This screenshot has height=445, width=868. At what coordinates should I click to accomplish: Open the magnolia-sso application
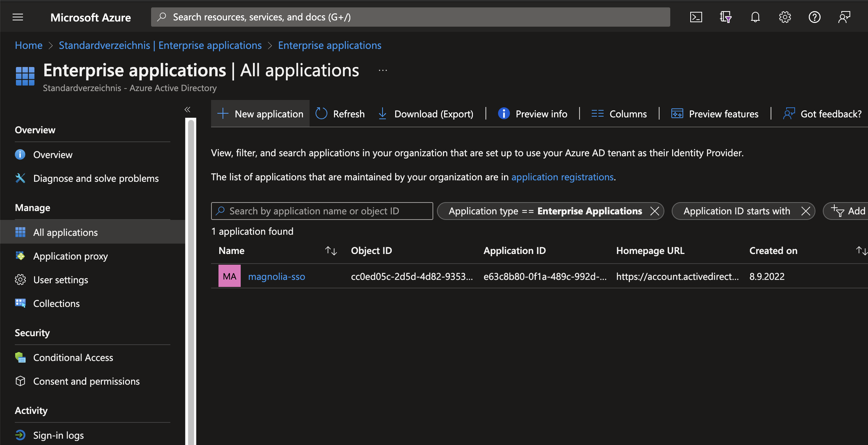click(277, 277)
